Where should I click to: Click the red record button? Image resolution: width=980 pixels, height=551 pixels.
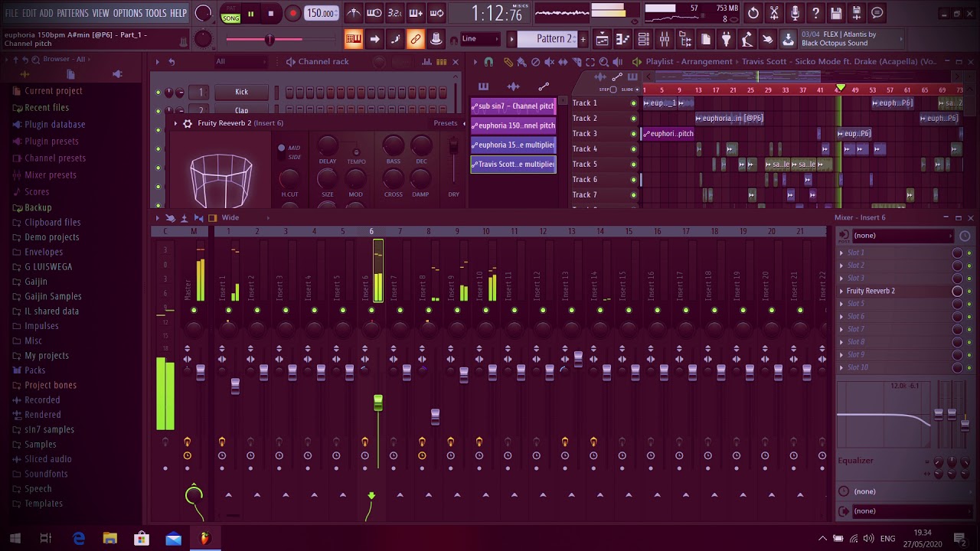tap(292, 13)
